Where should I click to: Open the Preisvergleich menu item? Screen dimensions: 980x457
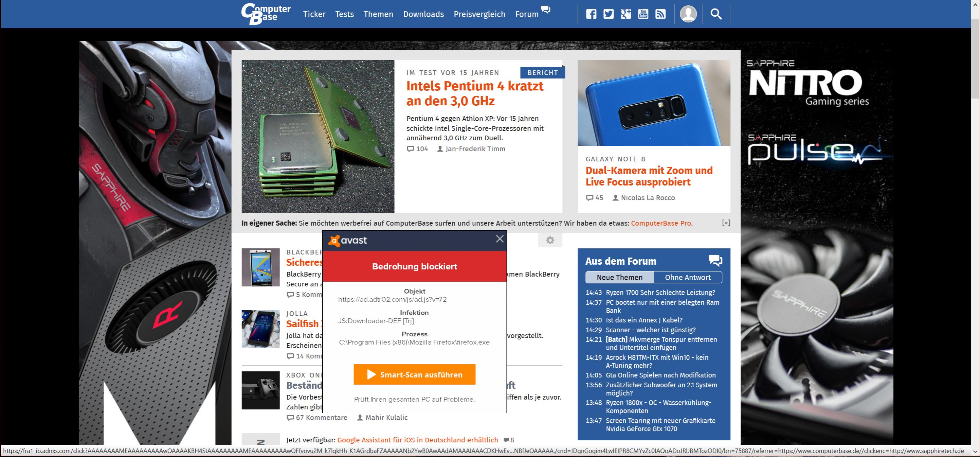[479, 14]
